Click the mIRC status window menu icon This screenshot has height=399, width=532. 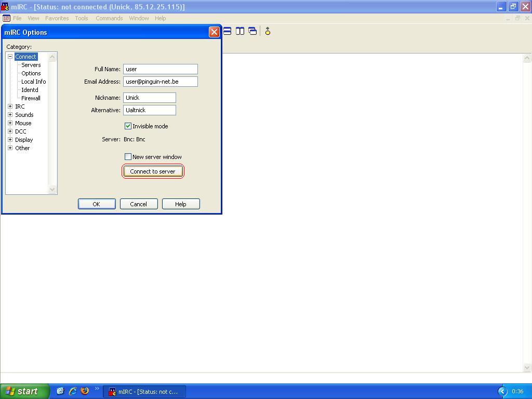pyautogui.click(x=6, y=18)
